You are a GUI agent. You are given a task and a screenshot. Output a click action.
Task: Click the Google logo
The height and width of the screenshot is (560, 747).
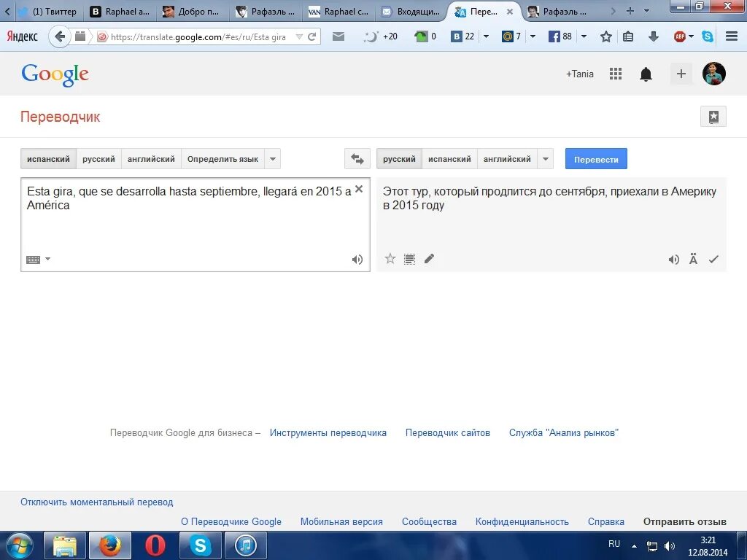pos(55,75)
